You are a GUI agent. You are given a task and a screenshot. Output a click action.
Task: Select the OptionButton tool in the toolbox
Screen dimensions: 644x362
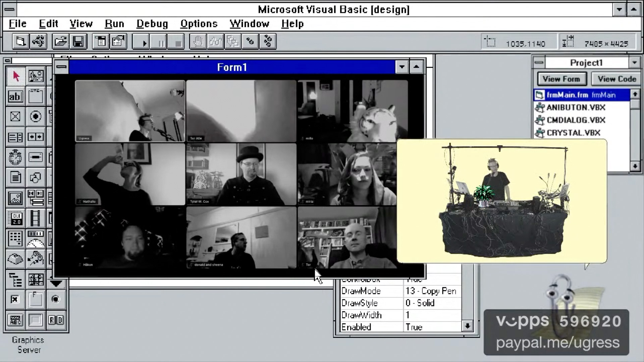coord(36,117)
